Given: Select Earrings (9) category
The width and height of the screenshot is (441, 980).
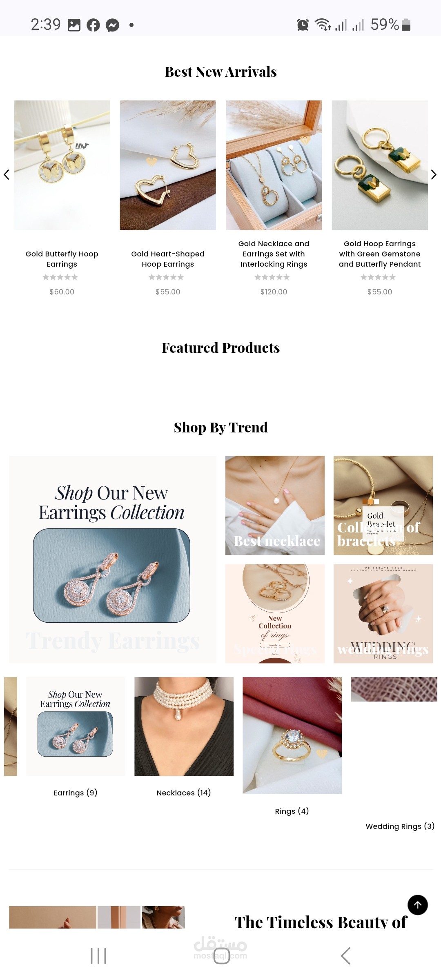Looking at the screenshot, I should [76, 793].
